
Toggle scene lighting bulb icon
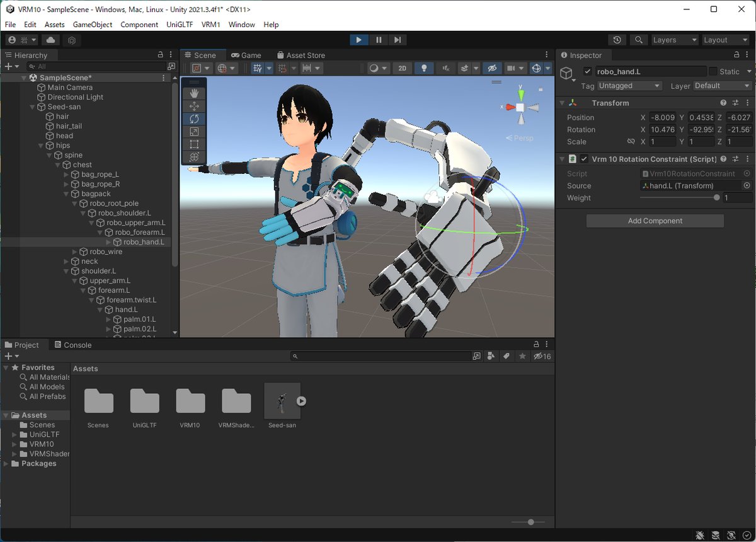(425, 68)
